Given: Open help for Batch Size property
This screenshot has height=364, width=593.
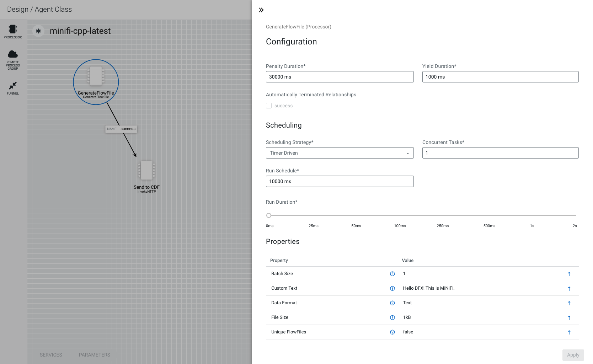Looking at the screenshot, I should click(392, 274).
